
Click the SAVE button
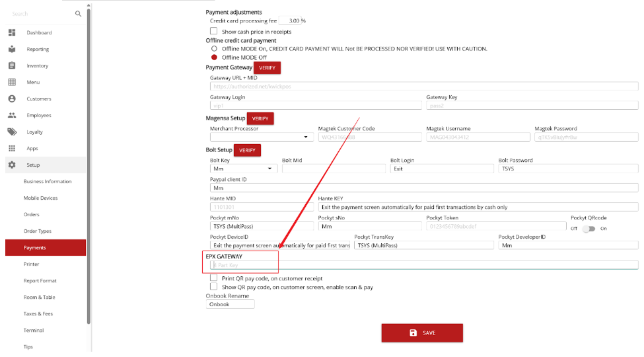pos(422,333)
